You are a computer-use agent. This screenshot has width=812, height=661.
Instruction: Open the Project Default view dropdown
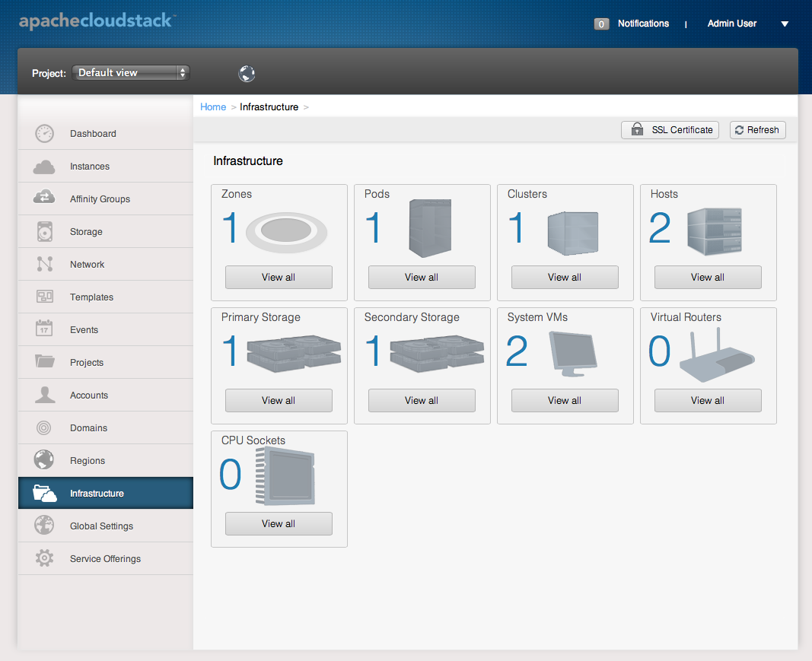(x=130, y=73)
